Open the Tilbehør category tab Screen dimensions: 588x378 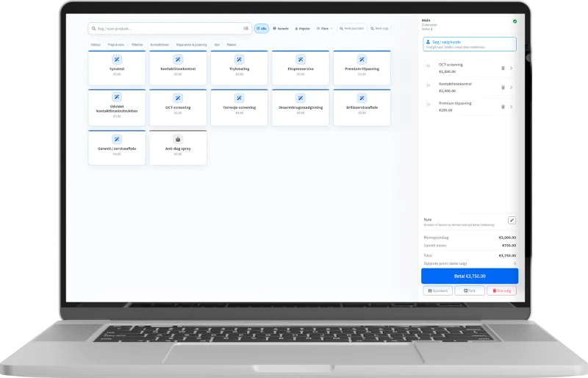pos(137,45)
